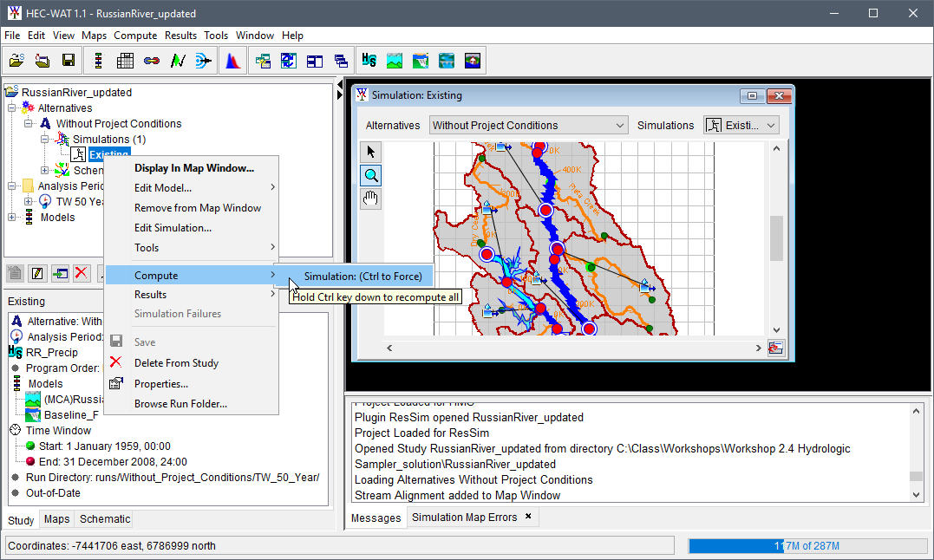
Task: Click the refresh arrows window toolbar icon
Action: pos(289,61)
